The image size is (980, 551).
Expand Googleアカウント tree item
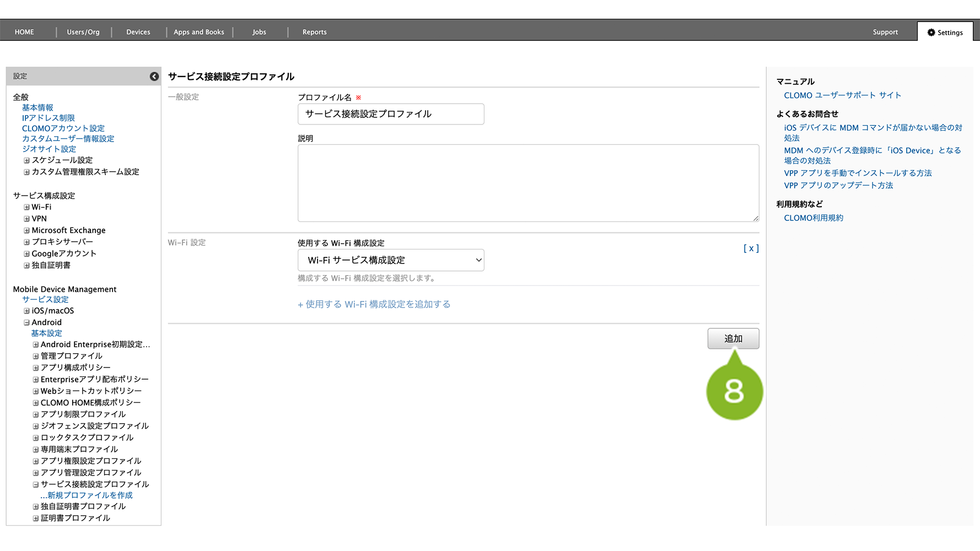click(26, 254)
